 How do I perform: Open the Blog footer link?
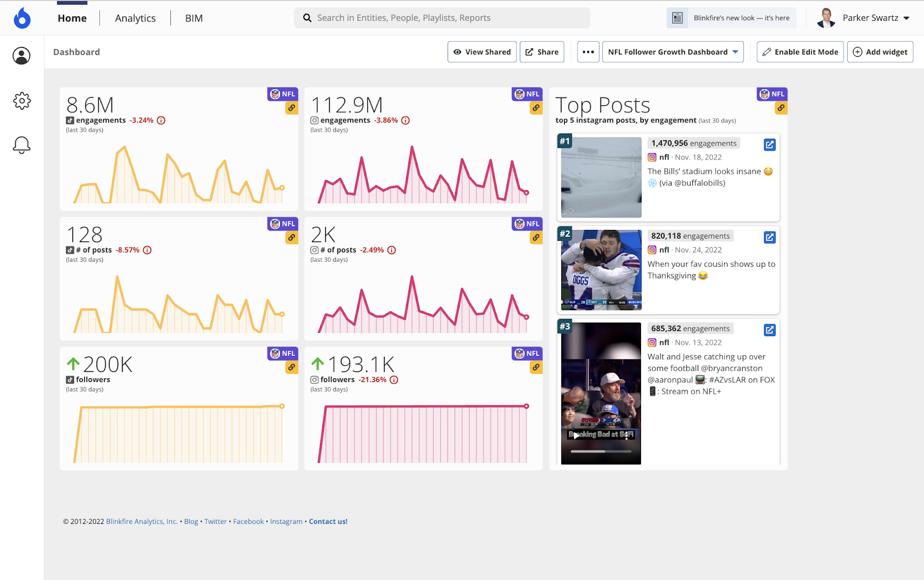191,522
